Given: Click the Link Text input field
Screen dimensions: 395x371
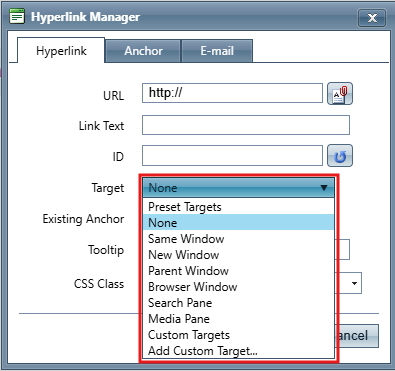Looking at the screenshot, I should click(x=246, y=125).
